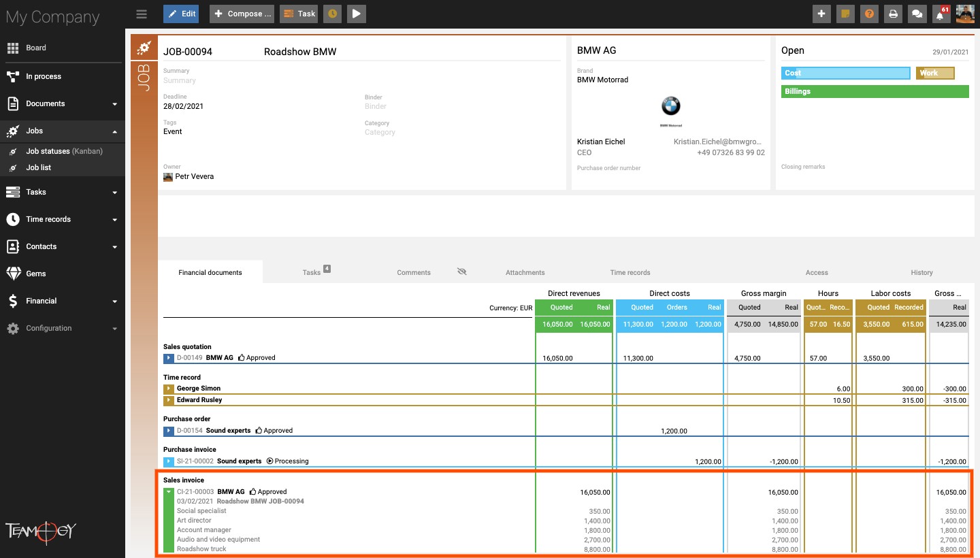Click Kristian Eichel email address
The width and height of the screenshot is (980, 558).
719,142
